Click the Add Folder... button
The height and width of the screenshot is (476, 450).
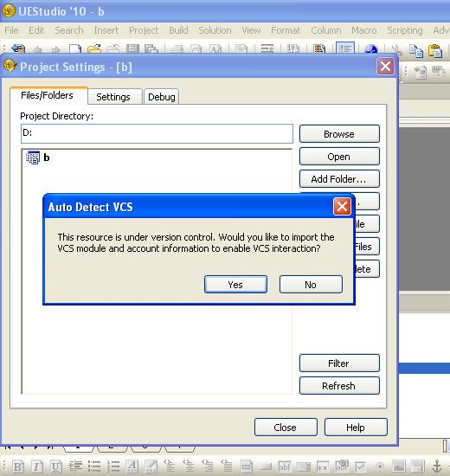(339, 179)
